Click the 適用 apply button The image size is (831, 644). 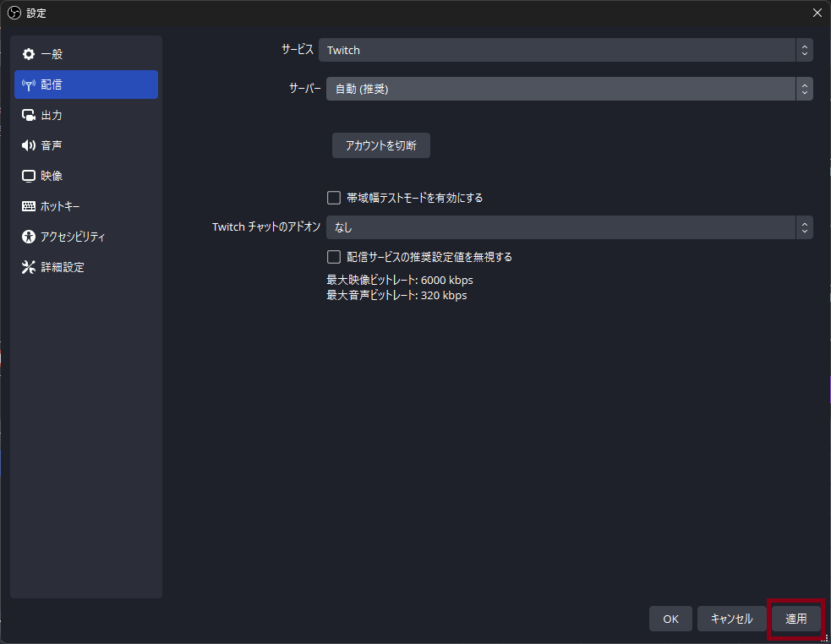(795, 619)
